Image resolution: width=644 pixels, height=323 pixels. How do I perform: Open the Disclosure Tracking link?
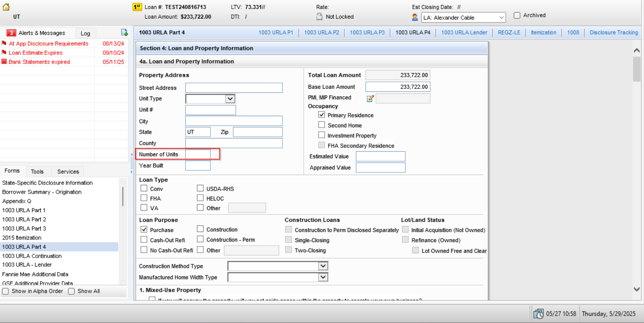pos(614,33)
